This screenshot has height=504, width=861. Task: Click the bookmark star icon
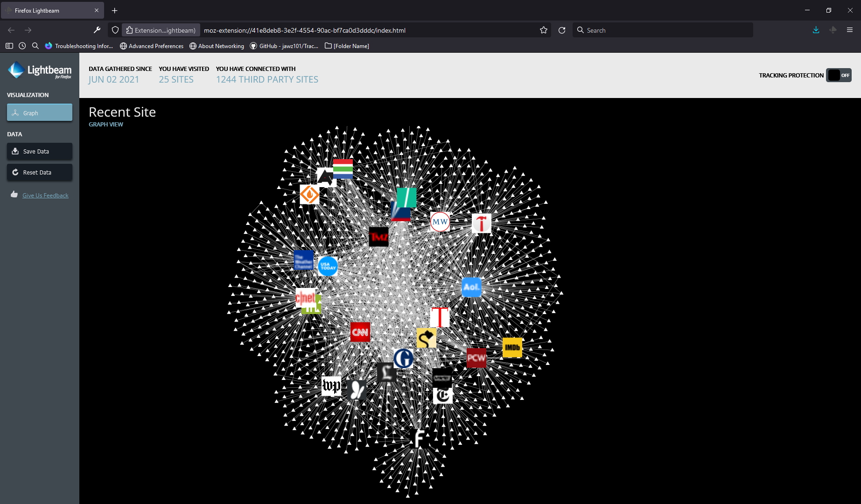[544, 30]
